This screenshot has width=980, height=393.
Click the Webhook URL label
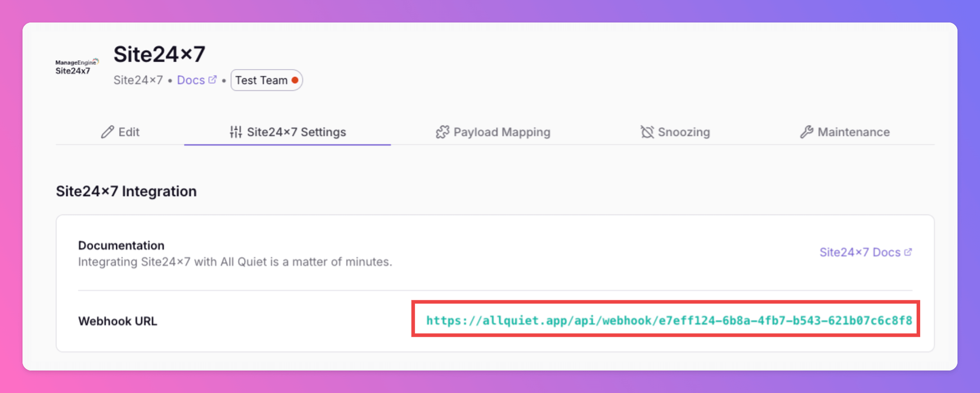(x=118, y=321)
